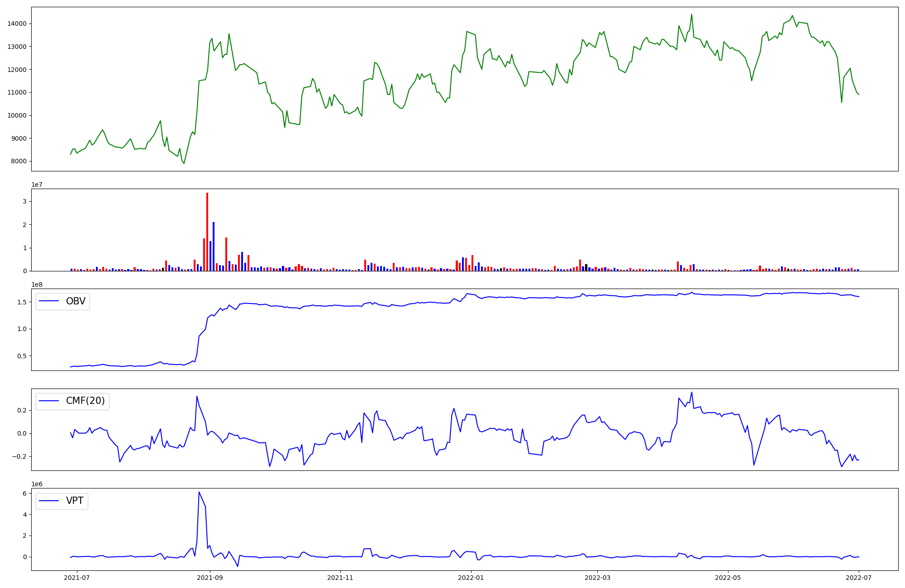The height and width of the screenshot is (588, 905).
Task: Click the 2021-09 x-axis date label
Action: coord(210,578)
